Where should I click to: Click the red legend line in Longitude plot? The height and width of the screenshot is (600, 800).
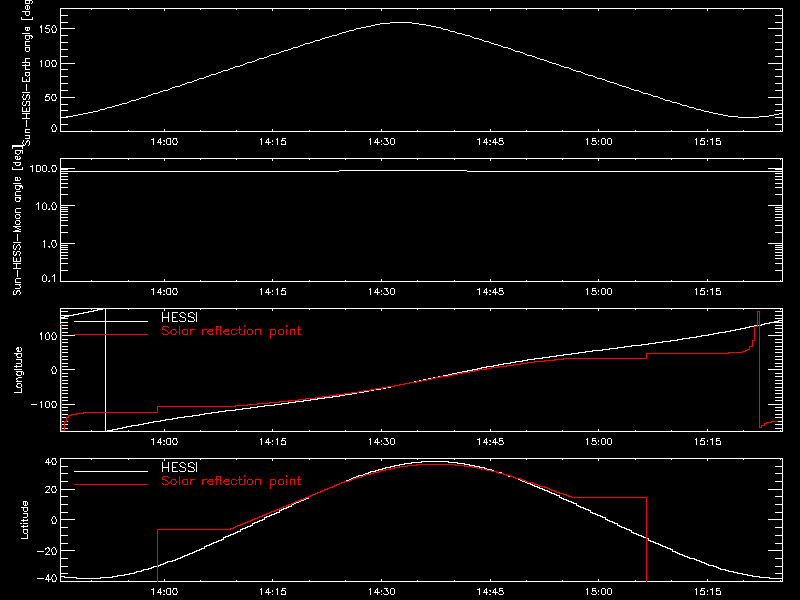click(x=111, y=335)
